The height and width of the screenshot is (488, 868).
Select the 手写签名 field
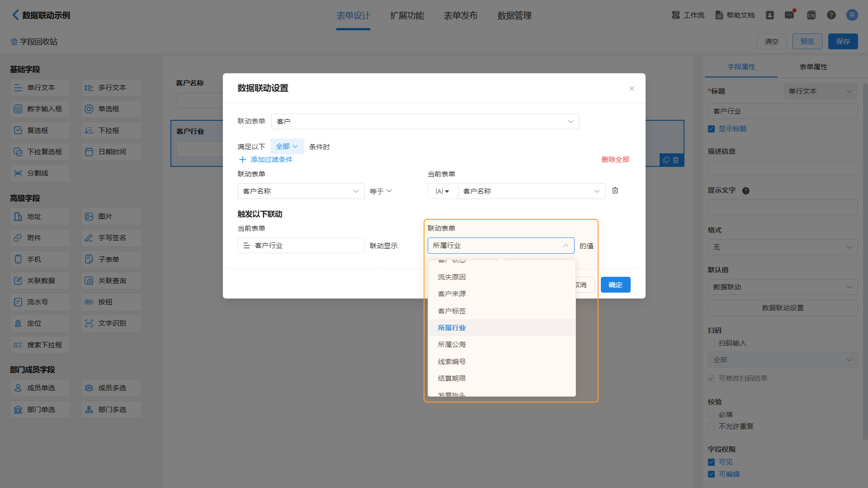111,238
